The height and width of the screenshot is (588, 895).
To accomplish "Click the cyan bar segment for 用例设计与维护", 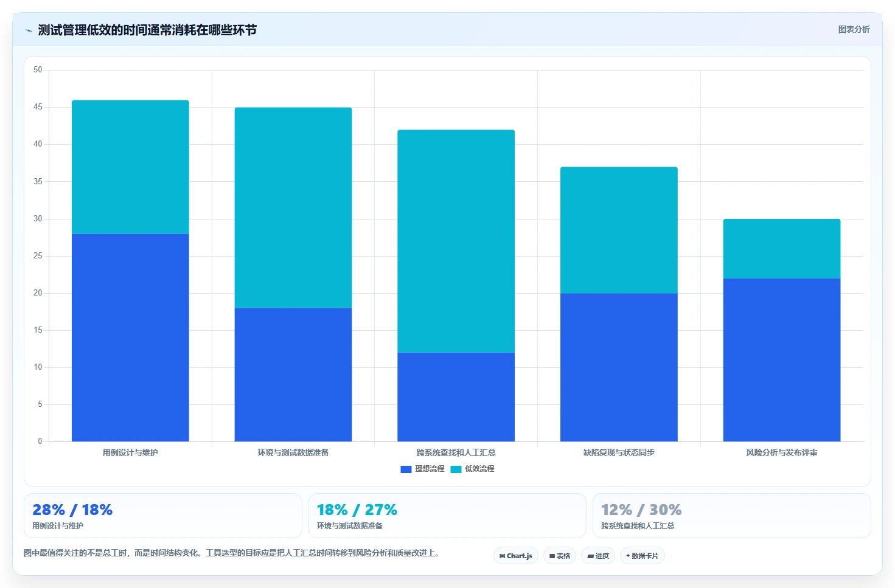I will [130, 167].
